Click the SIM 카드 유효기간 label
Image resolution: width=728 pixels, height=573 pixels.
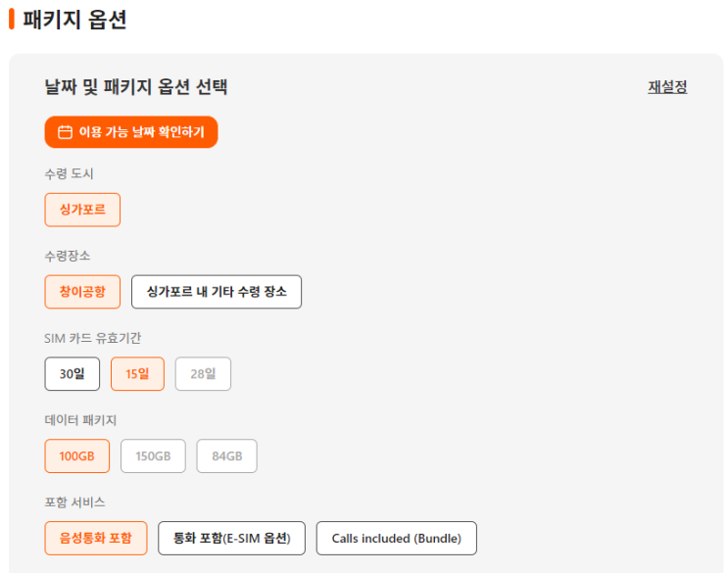point(93,338)
